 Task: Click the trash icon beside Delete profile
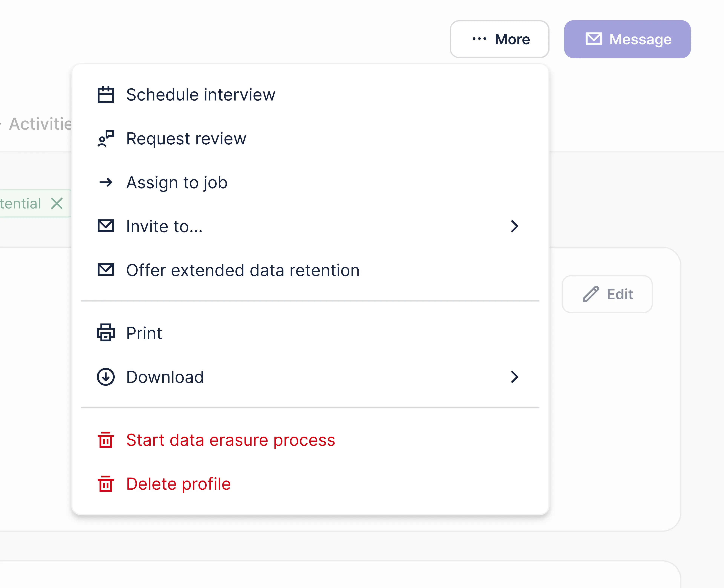(x=106, y=483)
